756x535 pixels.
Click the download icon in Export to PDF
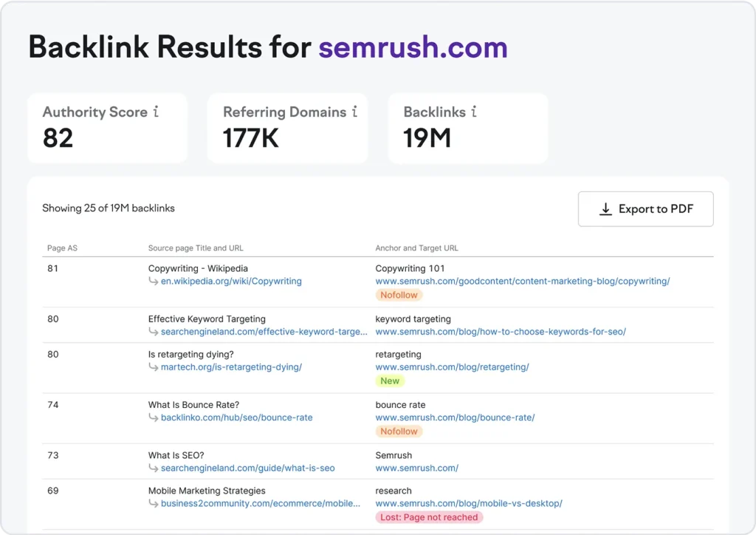tap(605, 209)
